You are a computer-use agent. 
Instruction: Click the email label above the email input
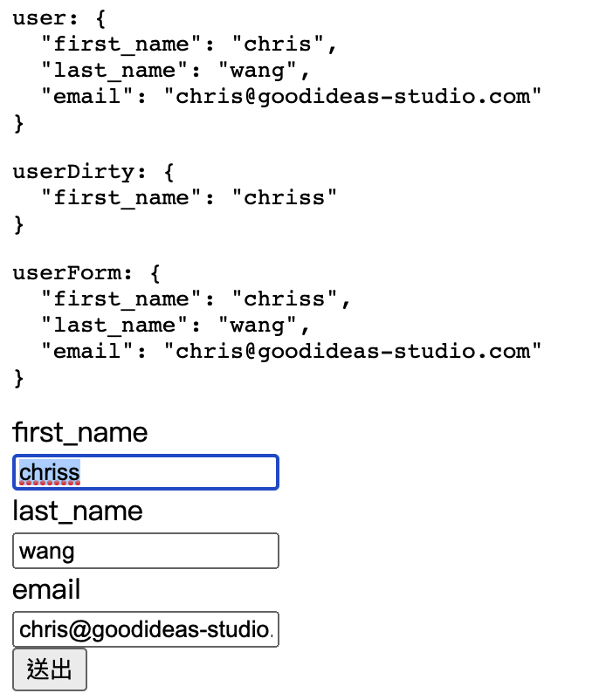coord(46,590)
